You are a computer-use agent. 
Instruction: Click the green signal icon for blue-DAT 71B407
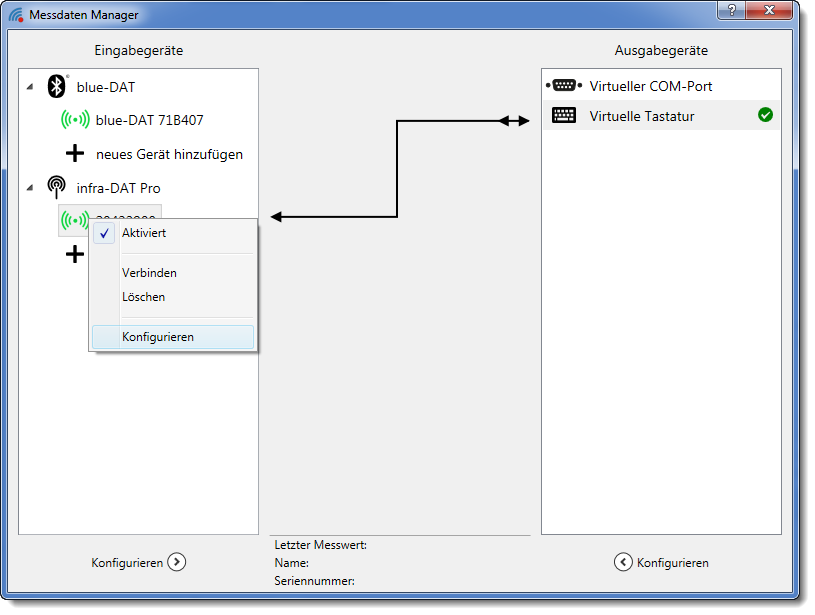tap(75, 120)
